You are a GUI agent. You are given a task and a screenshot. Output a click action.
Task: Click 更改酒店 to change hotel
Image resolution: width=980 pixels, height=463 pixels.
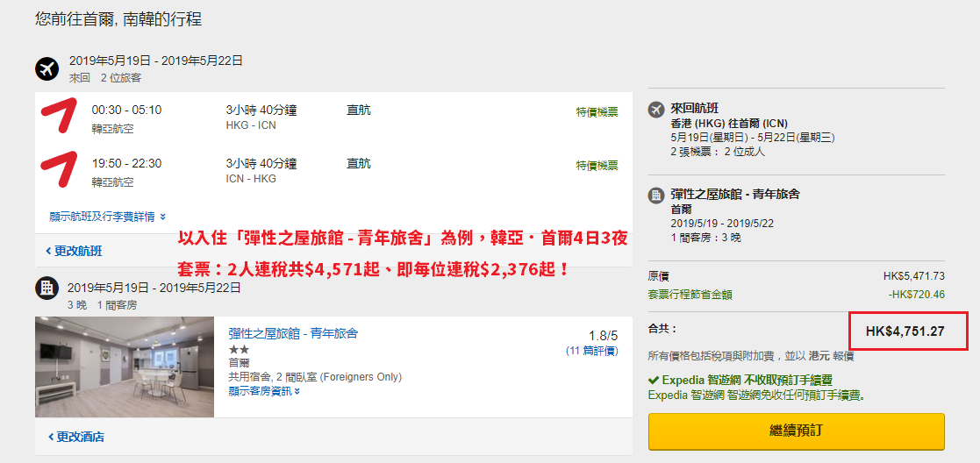pyautogui.click(x=75, y=437)
